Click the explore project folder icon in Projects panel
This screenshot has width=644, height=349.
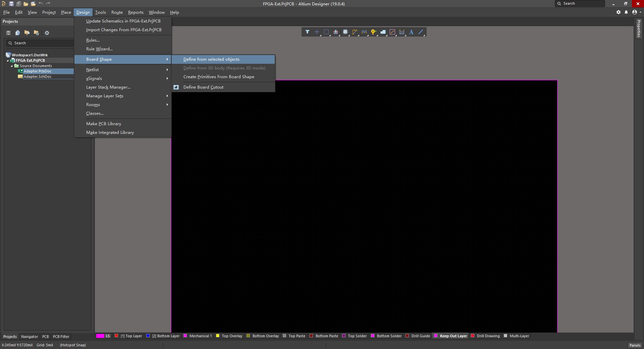click(27, 33)
